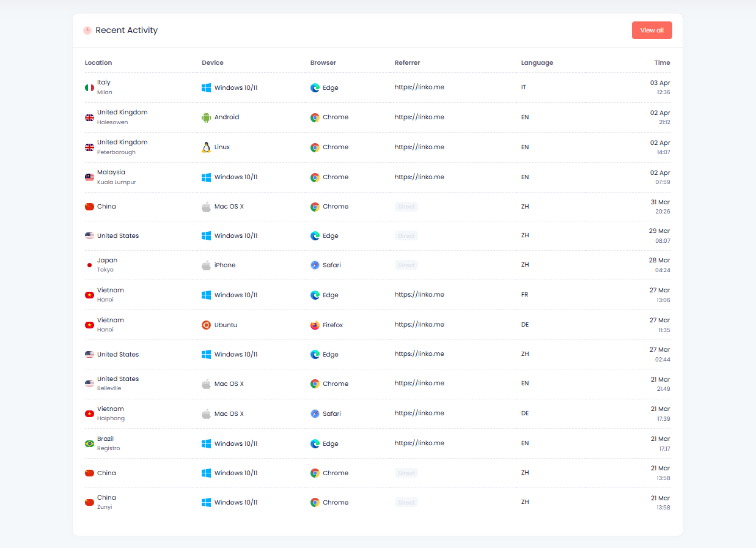Click the Location column header

pyautogui.click(x=98, y=62)
